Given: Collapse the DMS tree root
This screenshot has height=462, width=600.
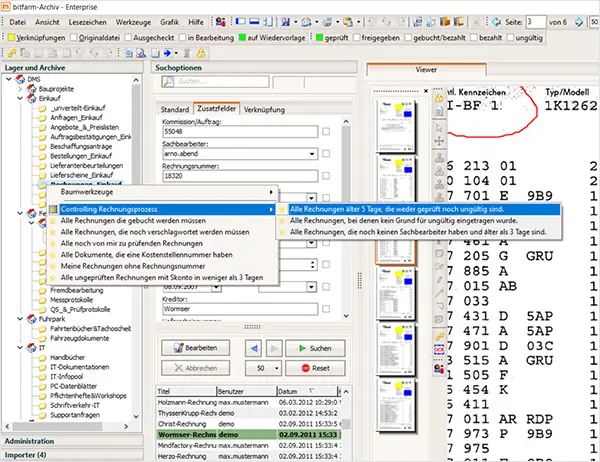Looking at the screenshot, I should point(8,79).
